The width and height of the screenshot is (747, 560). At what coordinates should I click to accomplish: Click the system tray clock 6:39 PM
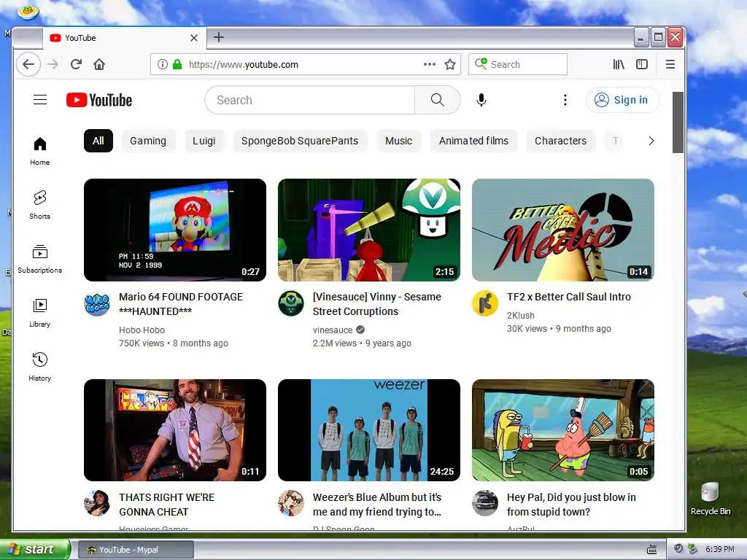[719, 549]
